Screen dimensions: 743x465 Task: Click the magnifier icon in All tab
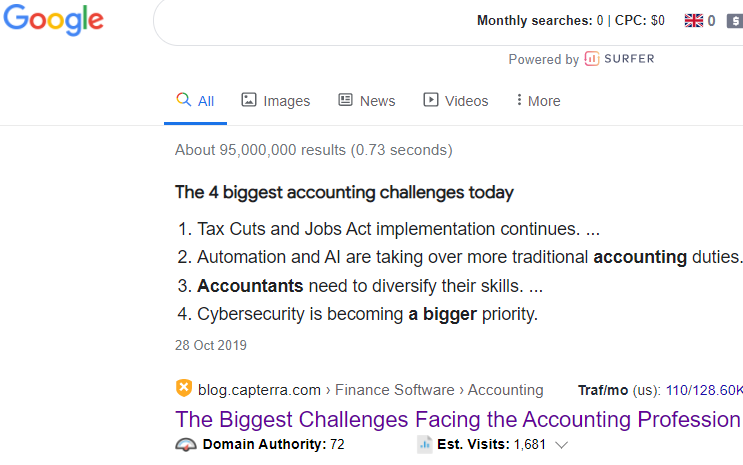tap(183, 100)
